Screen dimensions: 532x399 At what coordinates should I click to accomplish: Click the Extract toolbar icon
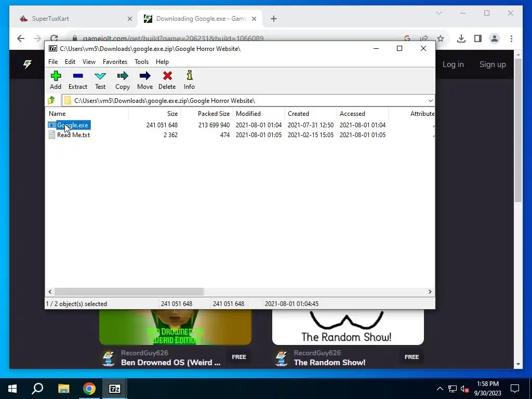pyautogui.click(x=78, y=80)
